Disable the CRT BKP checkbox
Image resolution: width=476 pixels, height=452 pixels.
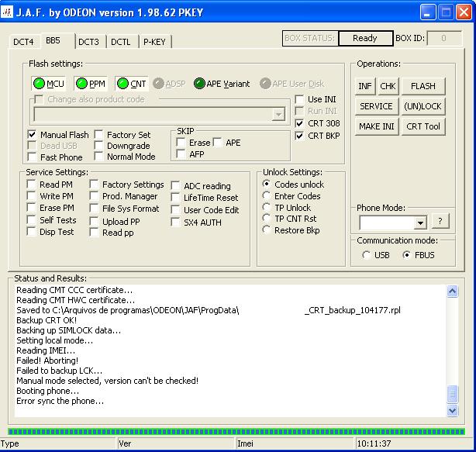pos(300,136)
